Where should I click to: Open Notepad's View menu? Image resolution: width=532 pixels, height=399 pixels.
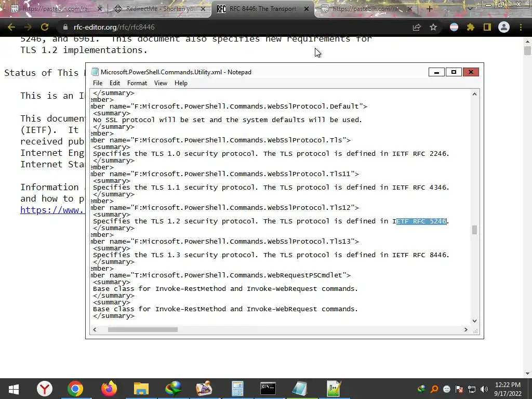[161, 83]
